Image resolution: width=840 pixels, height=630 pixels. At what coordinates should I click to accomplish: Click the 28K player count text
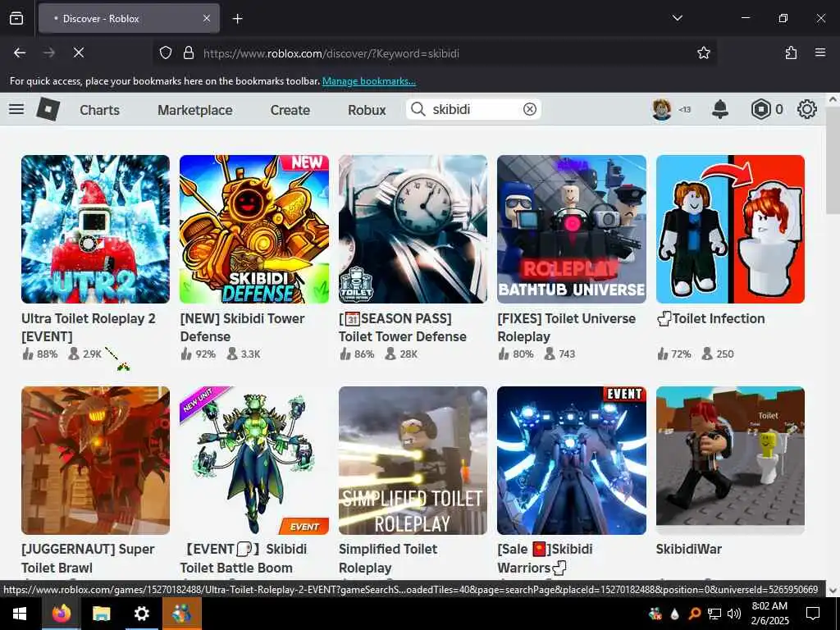point(409,354)
